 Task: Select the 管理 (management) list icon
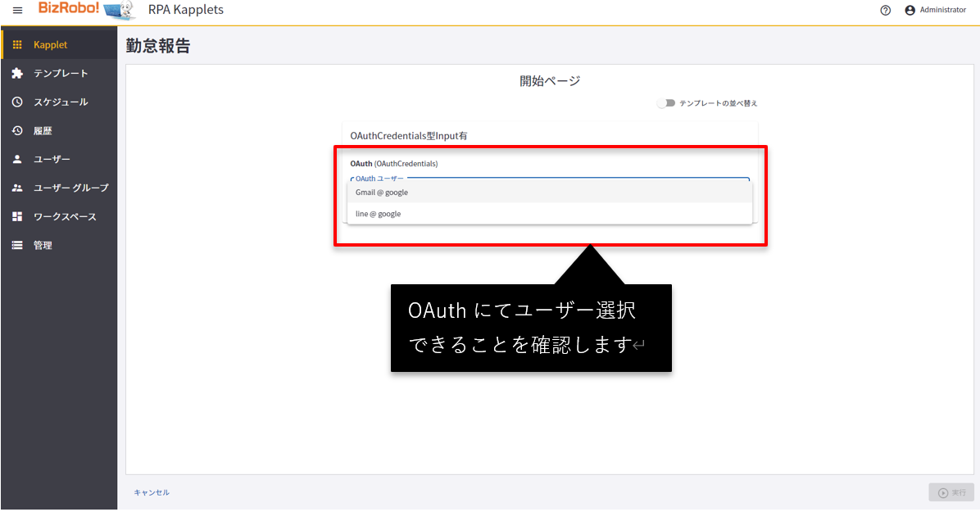point(17,245)
